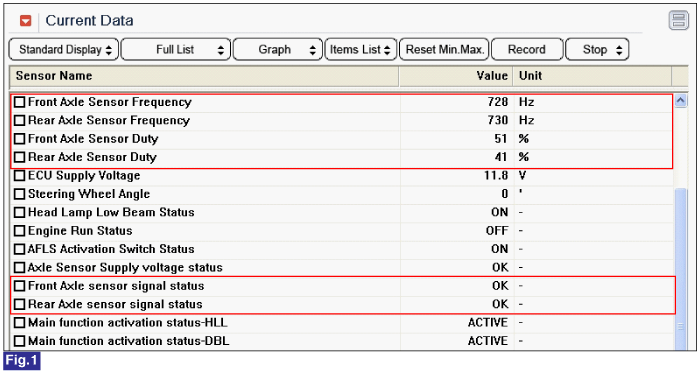700x373 pixels.
Task: Click the red dropdown icon beside Current Data
Action: 25,21
